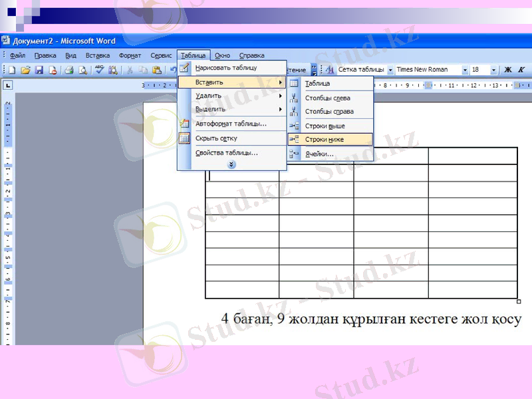Screen dimensions: 532x399
Task: Open print preview with the magnifier icon
Action: [83, 70]
